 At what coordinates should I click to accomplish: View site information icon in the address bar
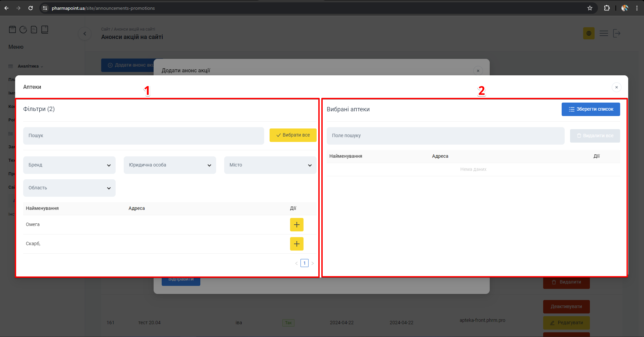coord(45,8)
